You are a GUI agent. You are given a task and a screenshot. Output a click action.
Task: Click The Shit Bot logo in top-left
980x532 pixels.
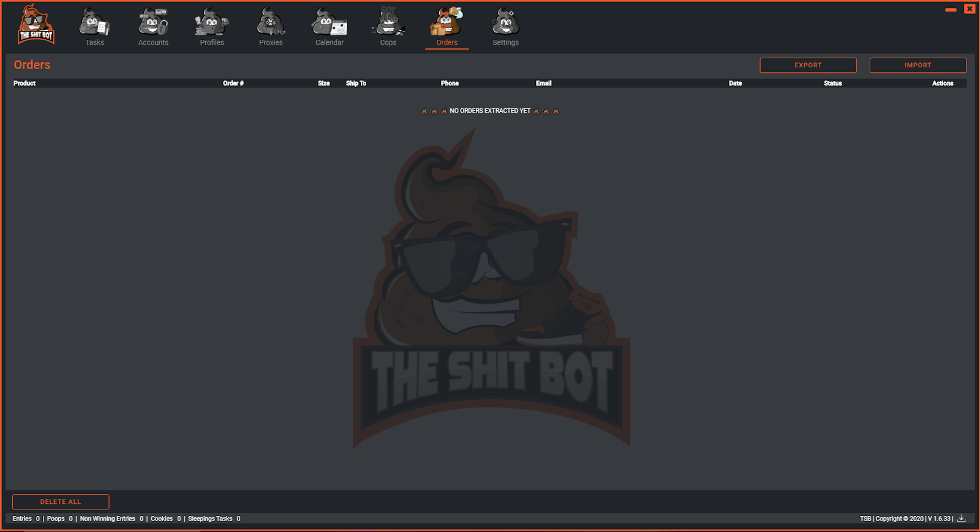coord(36,25)
